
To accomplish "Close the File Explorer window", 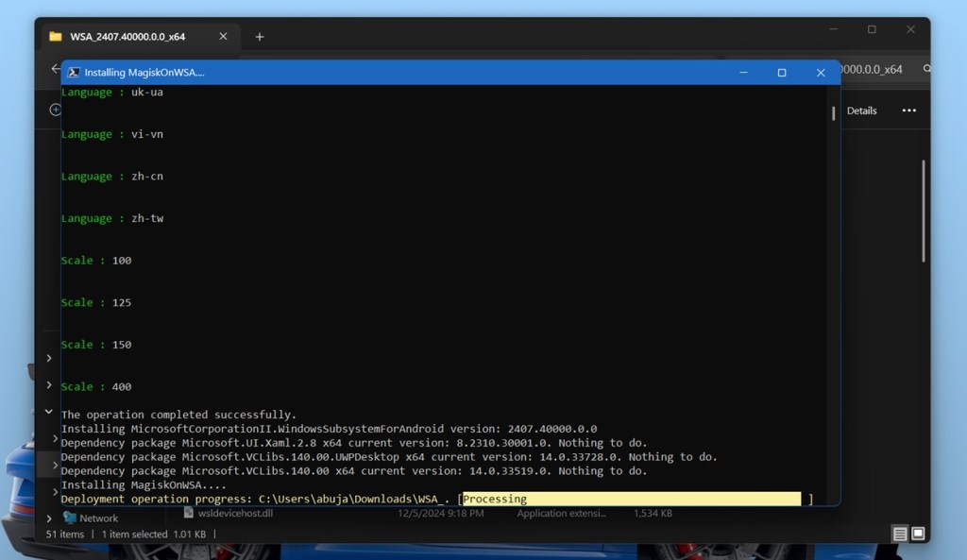I will [910, 29].
